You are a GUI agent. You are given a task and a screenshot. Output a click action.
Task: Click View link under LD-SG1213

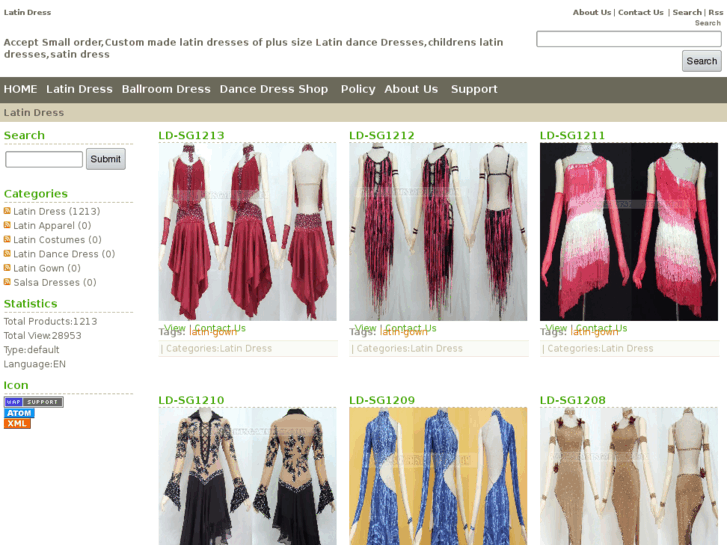pyautogui.click(x=175, y=328)
